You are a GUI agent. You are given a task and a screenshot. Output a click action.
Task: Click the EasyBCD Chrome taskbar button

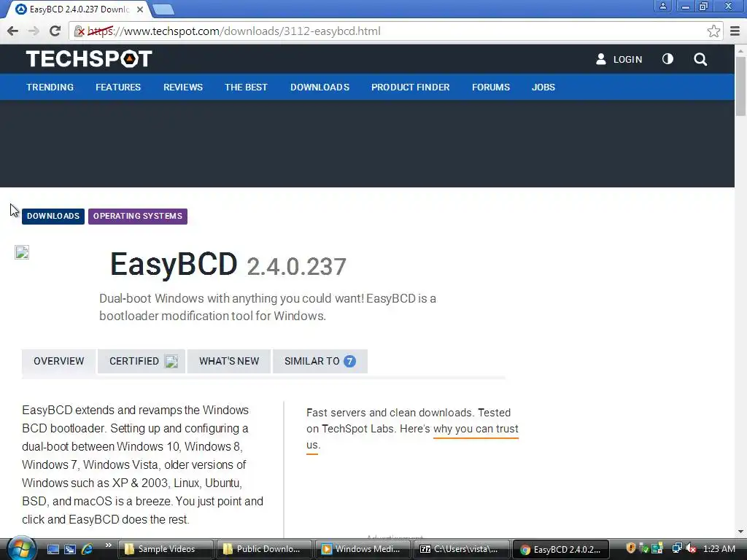tap(561, 549)
